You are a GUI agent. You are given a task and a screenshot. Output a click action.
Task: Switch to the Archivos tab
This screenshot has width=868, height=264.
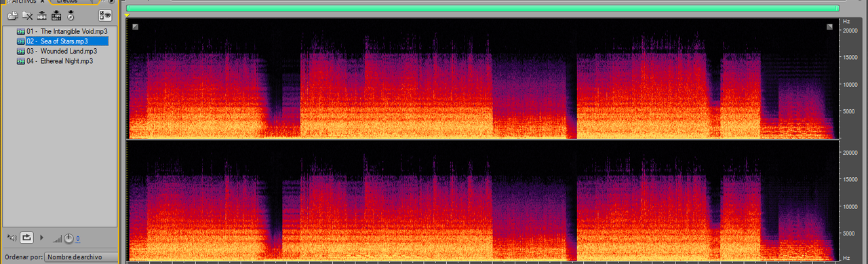tap(23, 1)
